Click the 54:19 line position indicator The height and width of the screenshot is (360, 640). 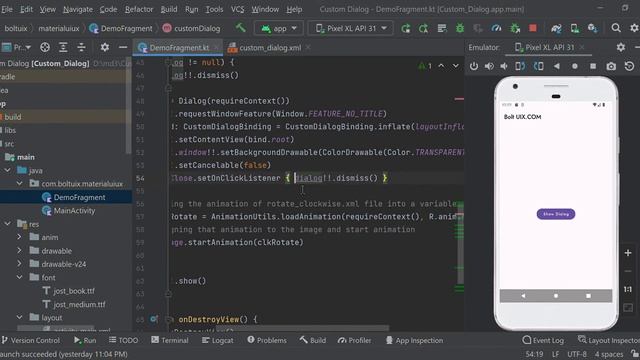coord(534,354)
